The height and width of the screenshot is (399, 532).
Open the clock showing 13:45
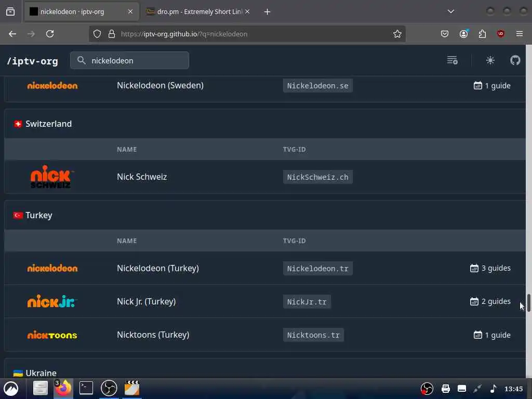pyautogui.click(x=514, y=389)
